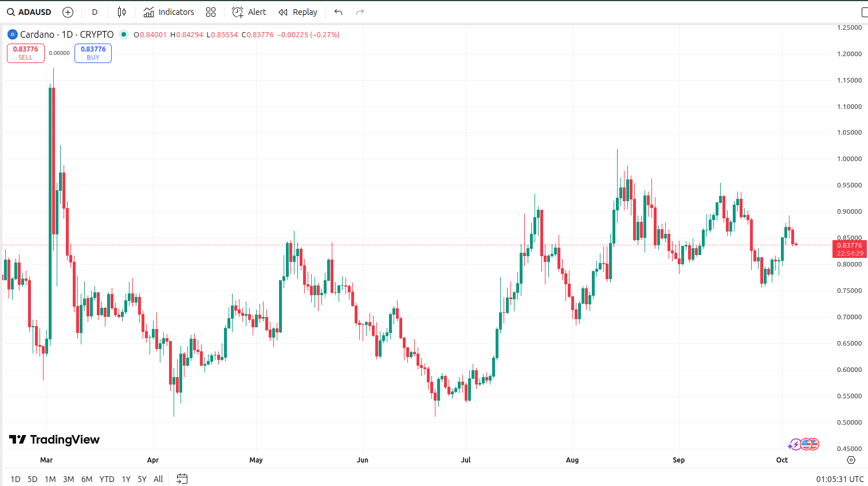
Task: Select the 5Y date range
Action: (142, 479)
